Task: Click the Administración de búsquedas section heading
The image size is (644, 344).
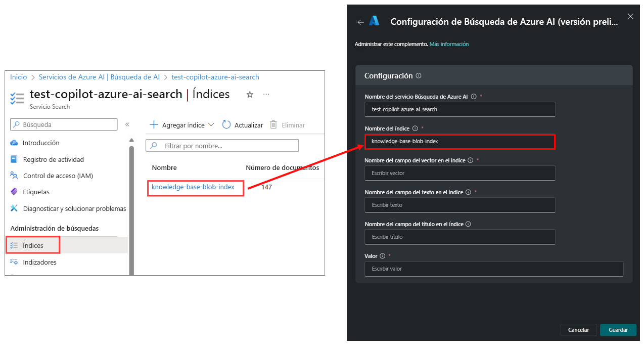Action: click(55, 228)
